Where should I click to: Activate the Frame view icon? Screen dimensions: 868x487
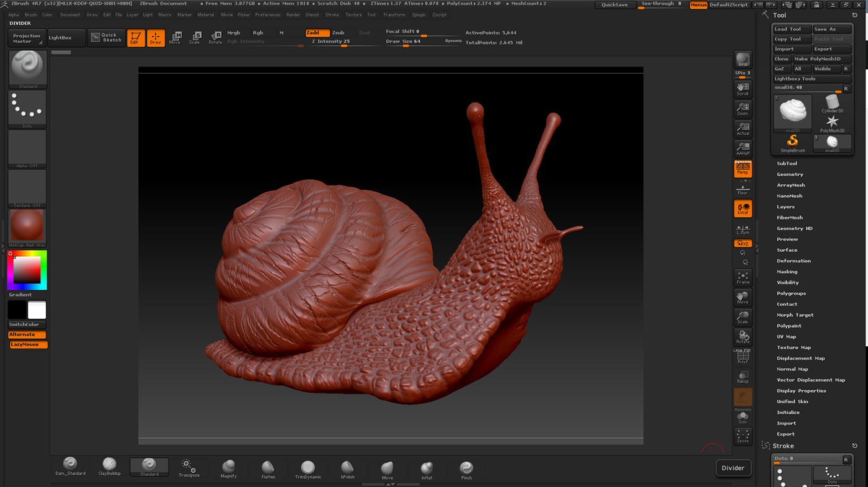[x=743, y=278]
